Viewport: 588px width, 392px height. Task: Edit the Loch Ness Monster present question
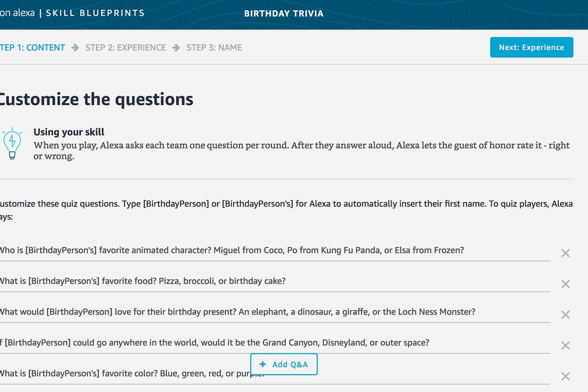[x=275, y=312]
